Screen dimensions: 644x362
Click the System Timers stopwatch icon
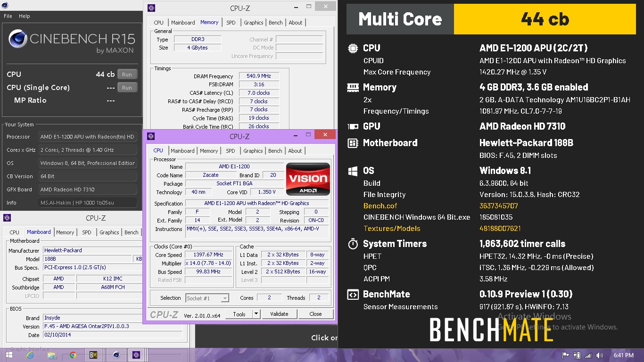tap(352, 244)
